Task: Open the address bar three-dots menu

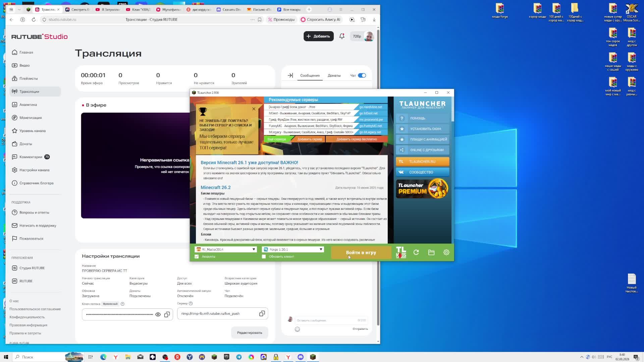Action: (252, 19)
